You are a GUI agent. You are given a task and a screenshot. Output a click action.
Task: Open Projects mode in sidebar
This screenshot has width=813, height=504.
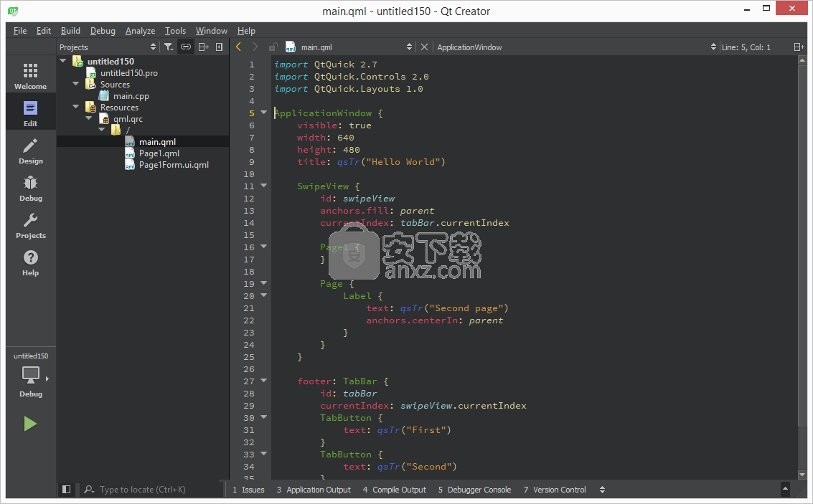tap(31, 225)
